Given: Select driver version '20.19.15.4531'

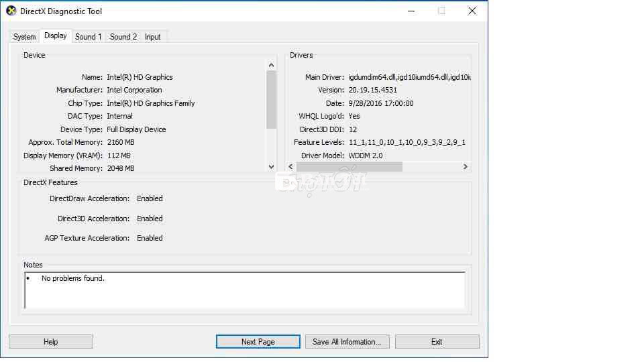Looking at the screenshot, I should 372,90.
